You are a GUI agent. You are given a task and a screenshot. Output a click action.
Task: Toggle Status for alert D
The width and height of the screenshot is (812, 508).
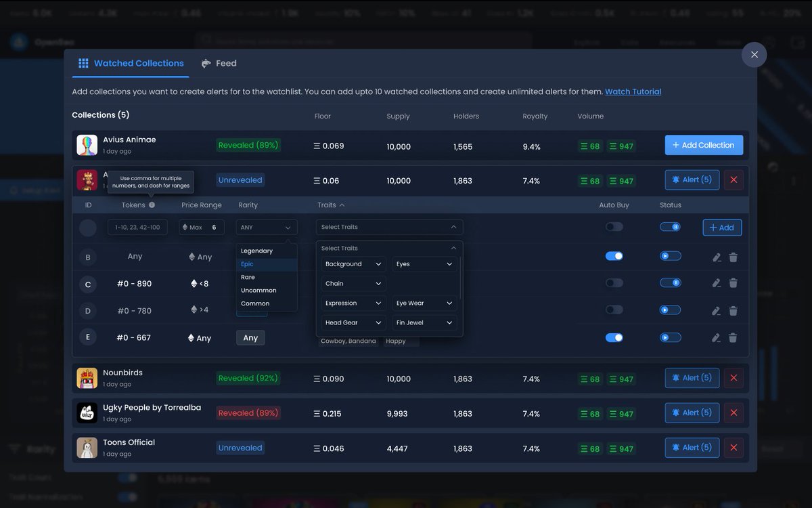(671, 310)
